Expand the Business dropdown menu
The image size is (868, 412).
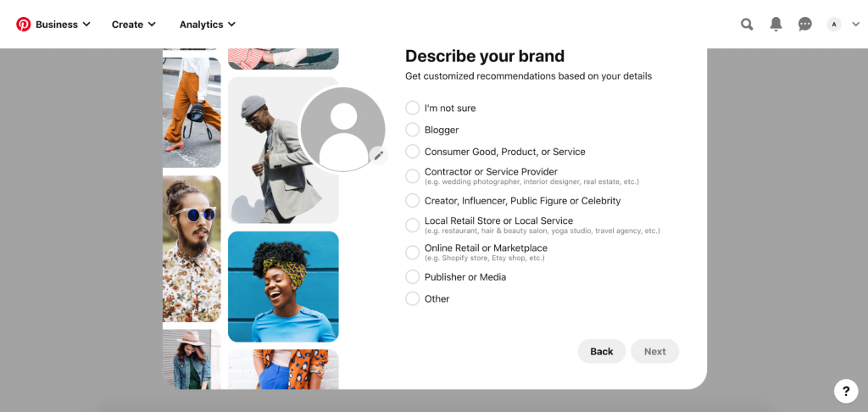63,25
